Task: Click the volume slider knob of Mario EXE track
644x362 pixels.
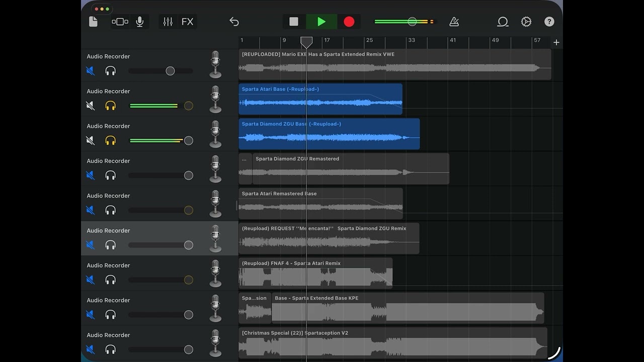Action: click(x=171, y=71)
